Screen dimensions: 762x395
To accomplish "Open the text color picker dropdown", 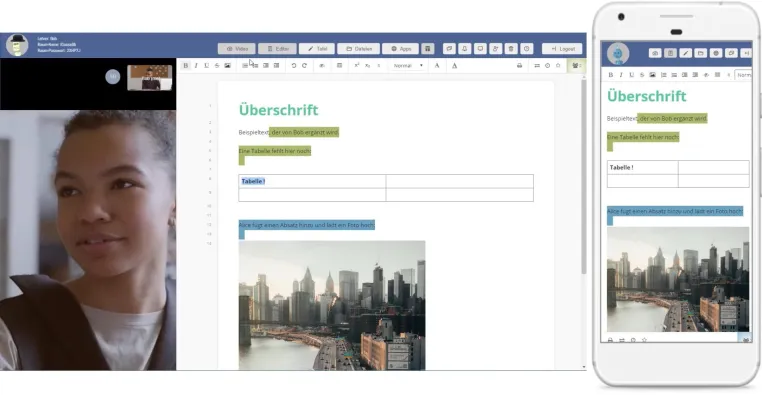I will pyautogui.click(x=437, y=66).
